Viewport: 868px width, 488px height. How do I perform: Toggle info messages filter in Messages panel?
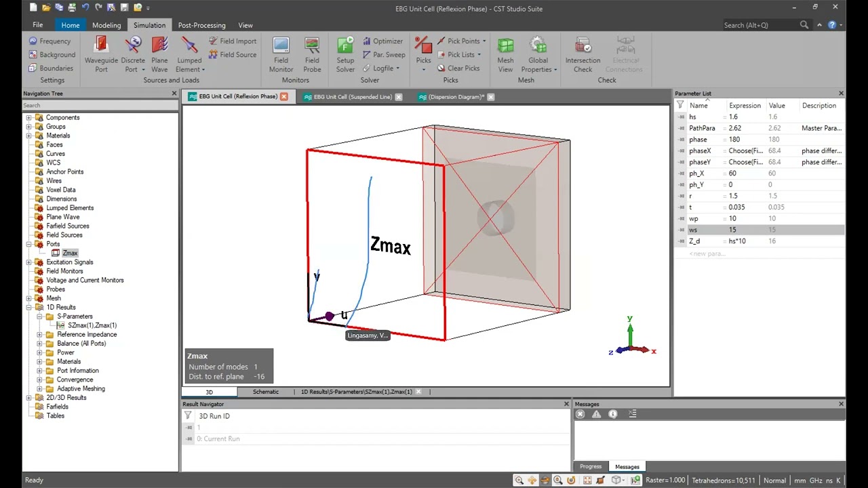613,414
